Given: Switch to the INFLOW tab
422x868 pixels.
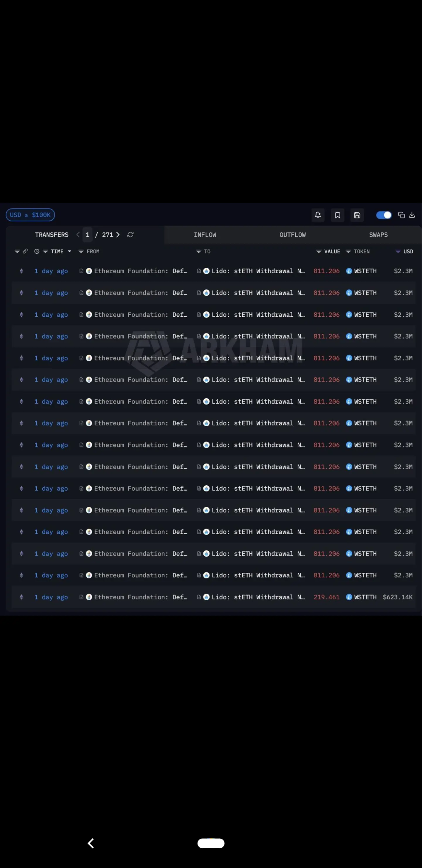Looking at the screenshot, I should (205, 235).
